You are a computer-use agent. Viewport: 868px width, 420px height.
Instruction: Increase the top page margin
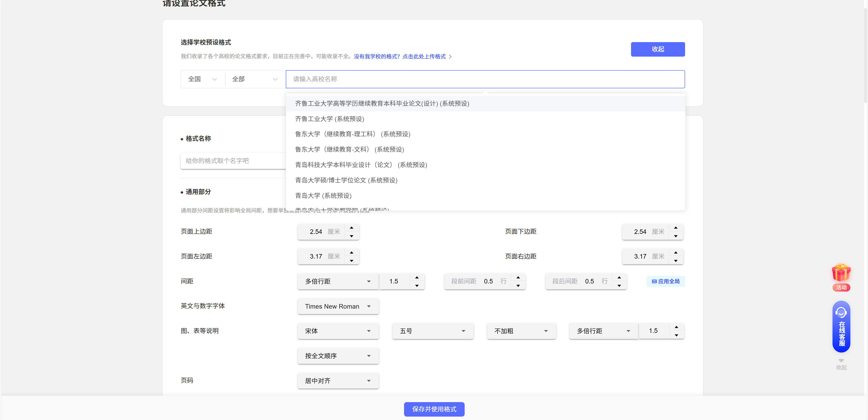(351, 228)
